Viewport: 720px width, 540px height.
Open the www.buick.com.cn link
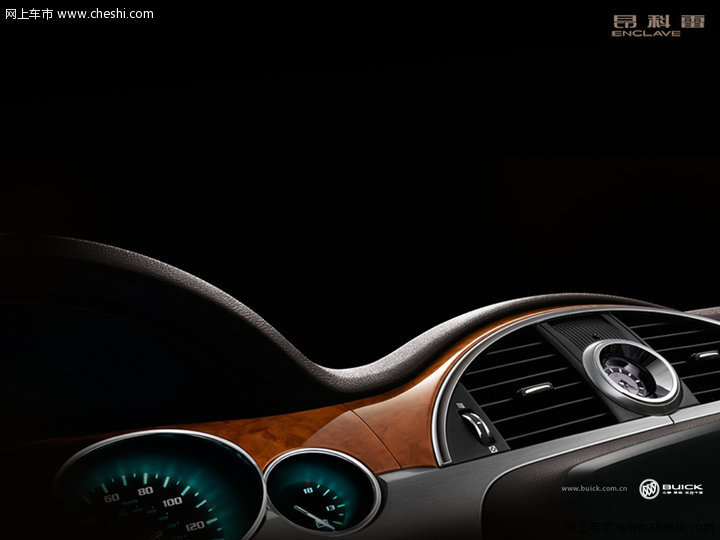coord(594,489)
